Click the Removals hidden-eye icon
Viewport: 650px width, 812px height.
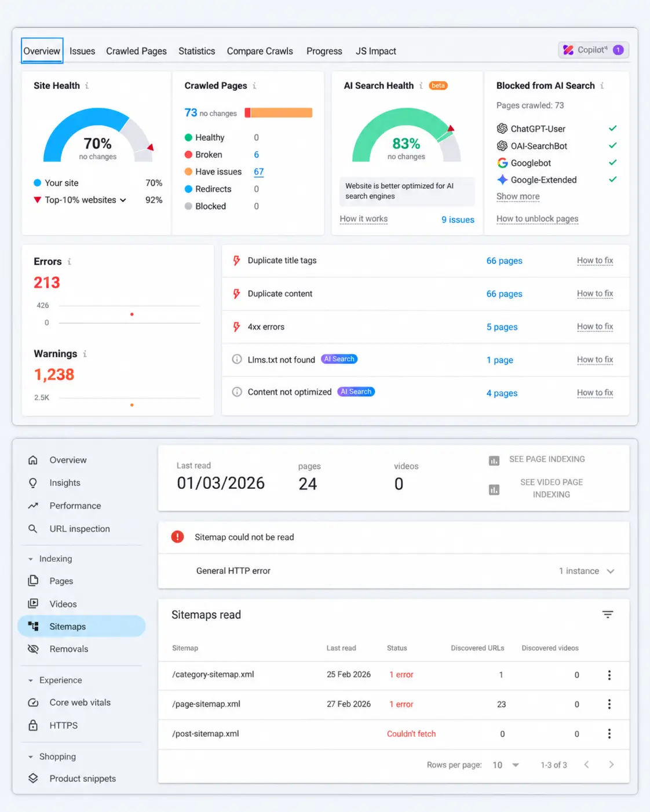[x=34, y=649]
